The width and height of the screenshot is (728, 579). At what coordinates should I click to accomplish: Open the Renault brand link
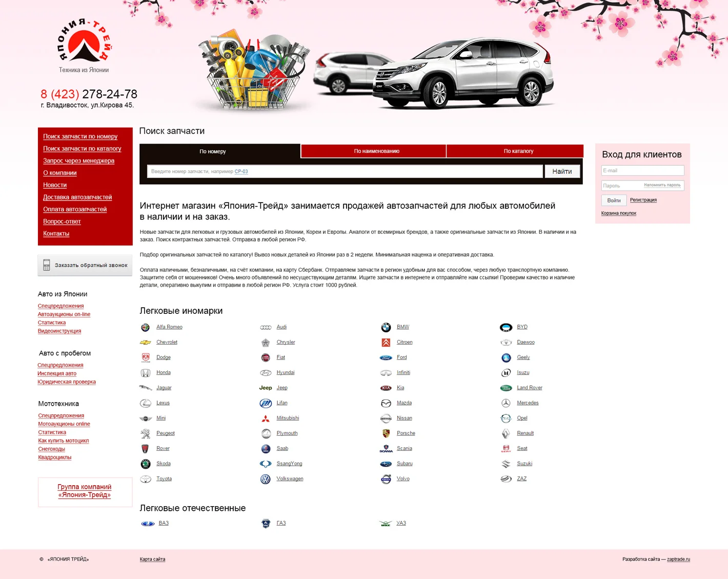pos(525,433)
